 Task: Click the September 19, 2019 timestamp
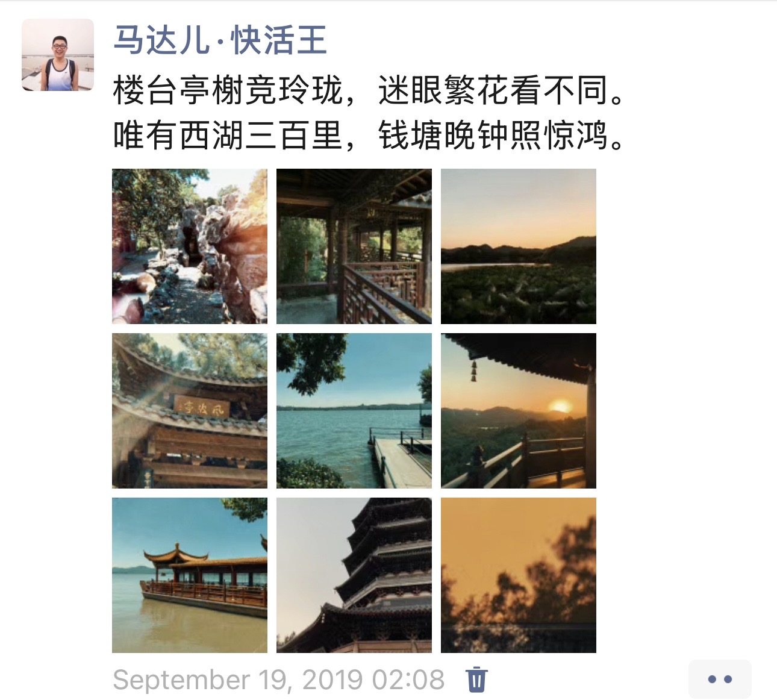(x=238, y=680)
